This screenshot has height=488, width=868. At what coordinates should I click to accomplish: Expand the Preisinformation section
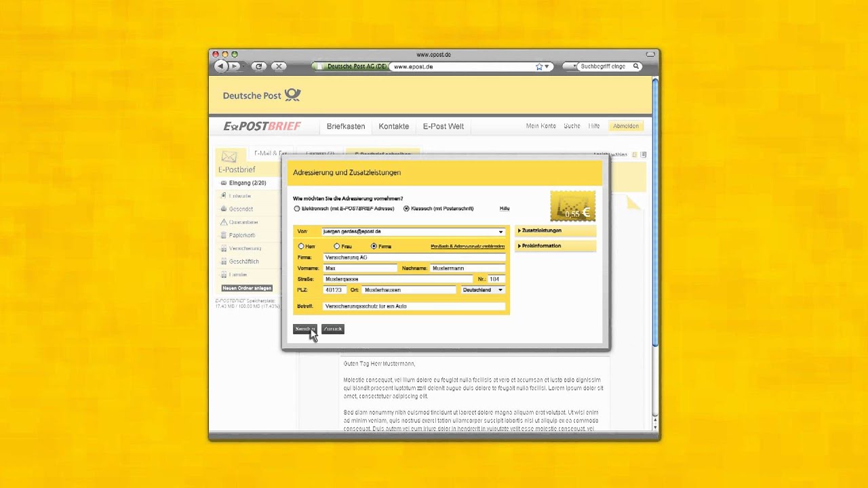pos(555,246)
